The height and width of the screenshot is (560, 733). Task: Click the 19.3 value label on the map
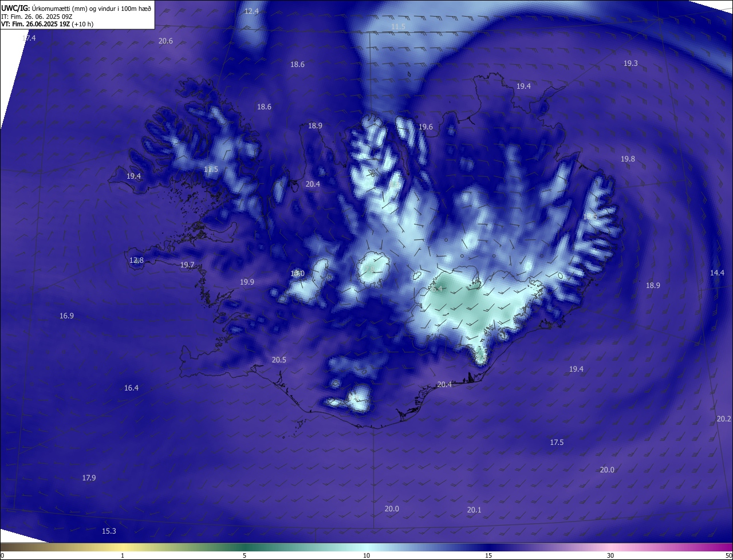click(630, 63)
